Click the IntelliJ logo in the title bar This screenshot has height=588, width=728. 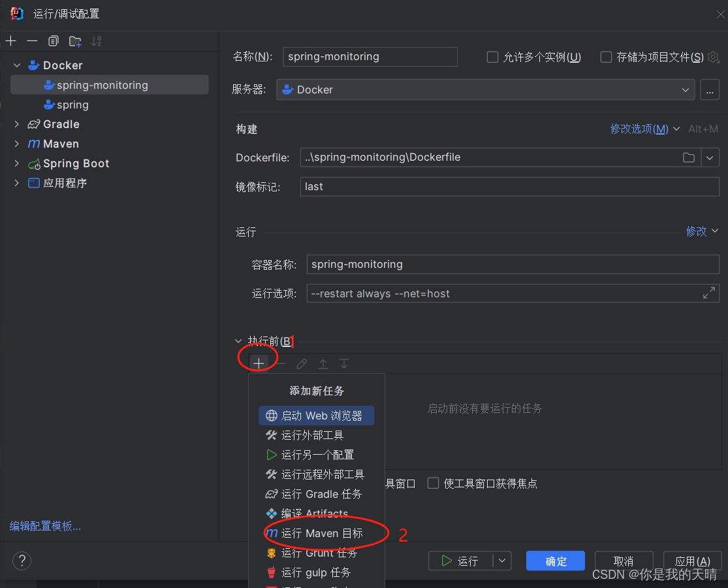pyautogui.click(x=17, y=14)
